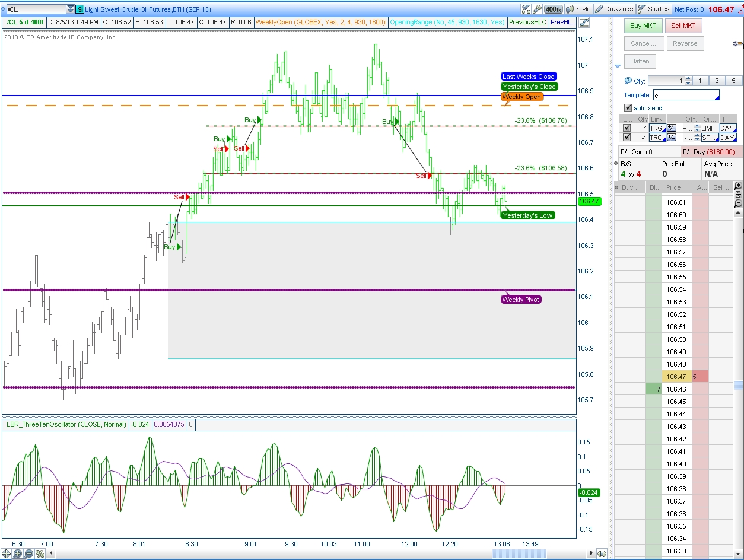Select the OpeningRange study label
Image resolution: width=744 pixels, height=560 pixels.
click(x=447, y=22)
